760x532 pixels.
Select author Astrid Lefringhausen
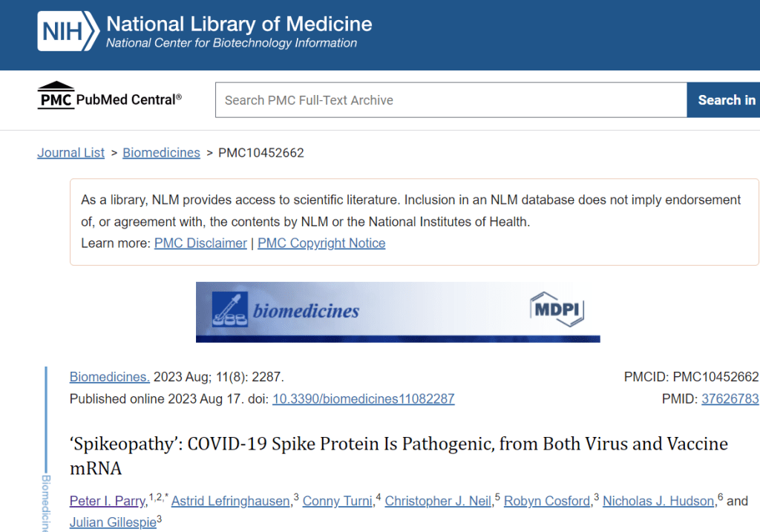(231, 502)
